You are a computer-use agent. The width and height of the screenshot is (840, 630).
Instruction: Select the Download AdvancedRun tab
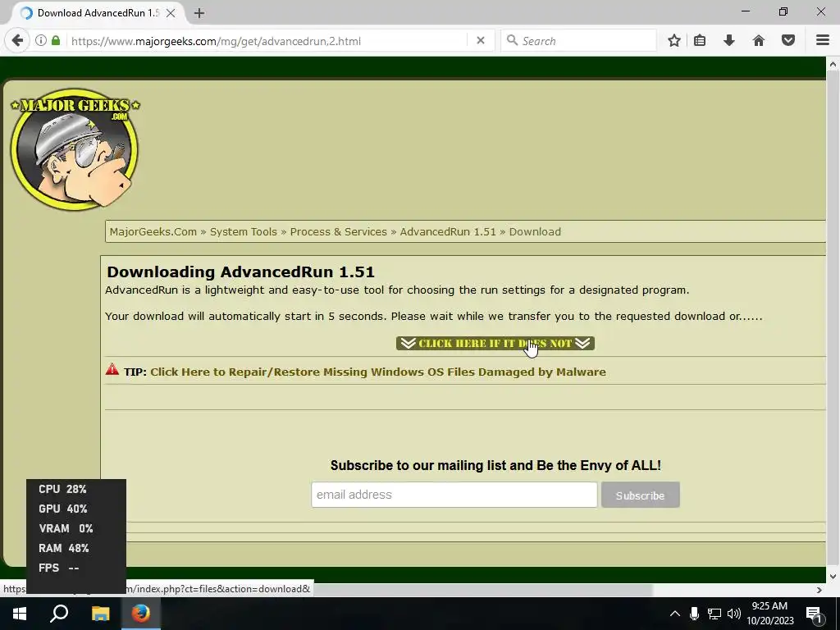[x=97, y=13]
